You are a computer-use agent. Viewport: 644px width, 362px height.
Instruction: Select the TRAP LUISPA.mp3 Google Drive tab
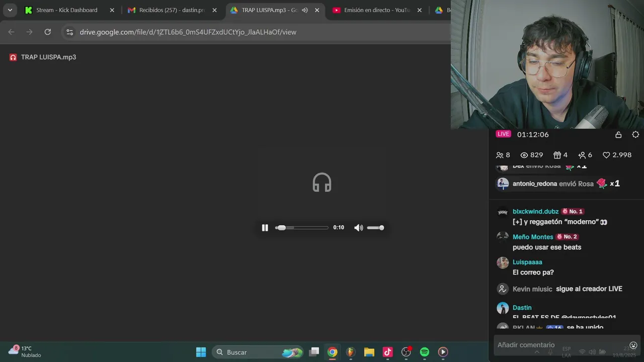270,10
